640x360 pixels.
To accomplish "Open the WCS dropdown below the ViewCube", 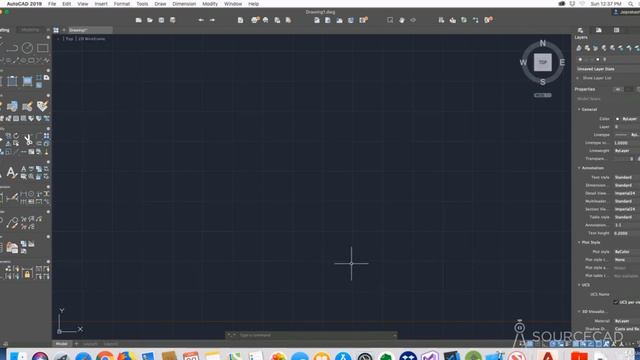I will pyautogui.click(x=543, y=95).
